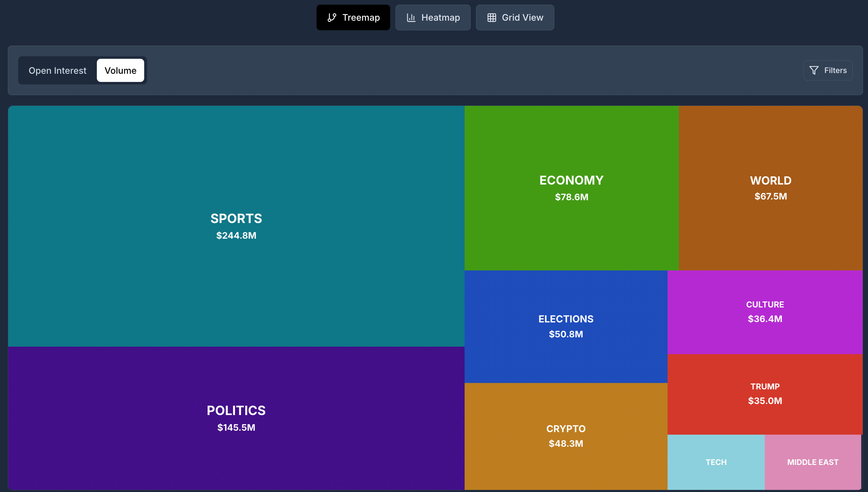Select the Treemap view tab
Viewport: 868px width, 492px height.
[353, 17]
